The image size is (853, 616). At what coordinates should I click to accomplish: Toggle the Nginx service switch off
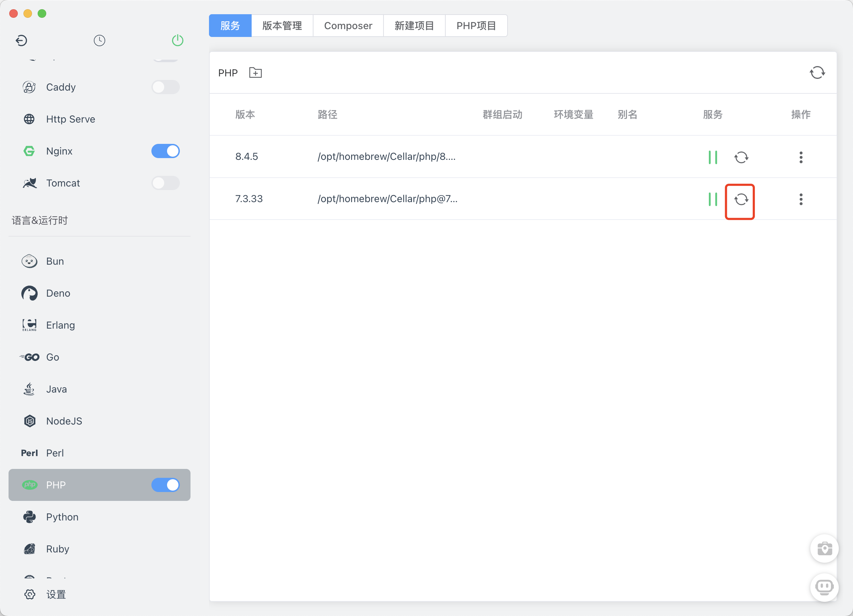tap(166, 151)
